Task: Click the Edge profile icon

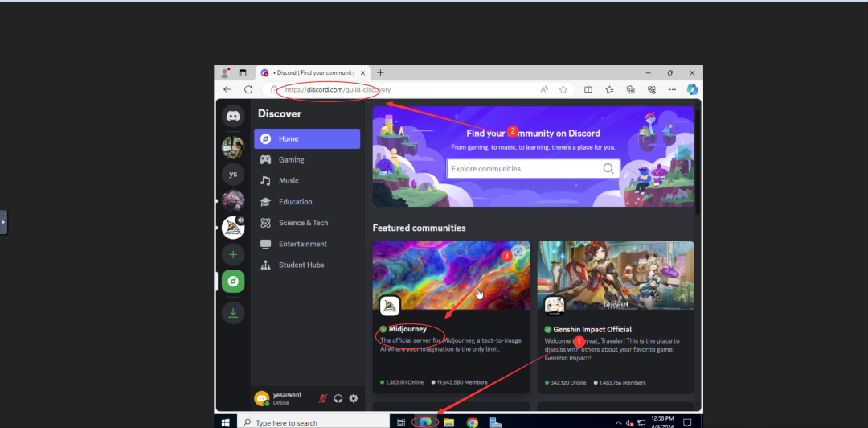Action: pyautogui.click(x=225, y=72)
